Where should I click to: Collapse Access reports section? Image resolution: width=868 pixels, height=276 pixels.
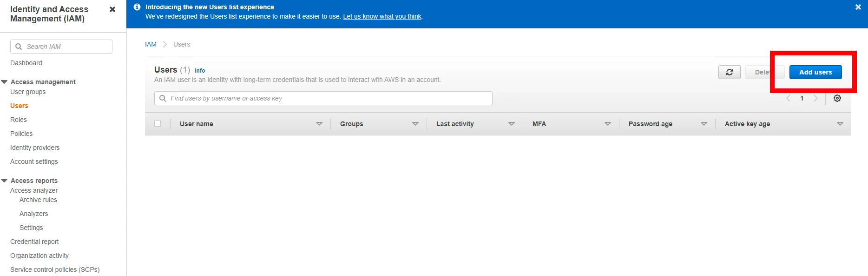(x=4, y=181)
